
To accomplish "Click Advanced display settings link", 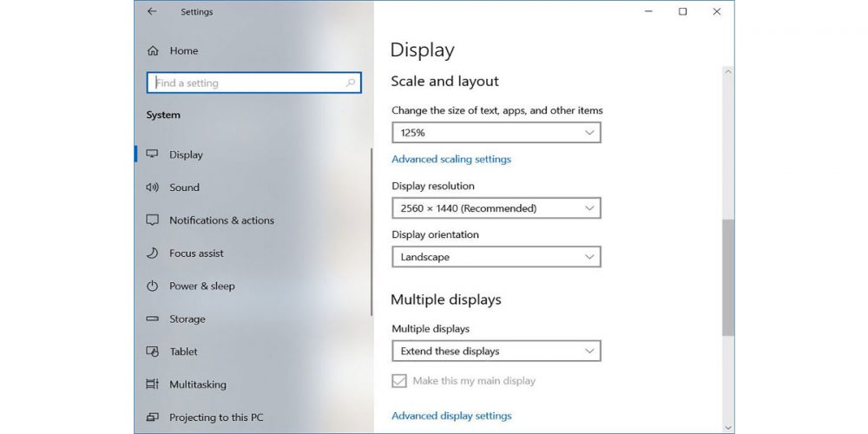I will (451, 416).
